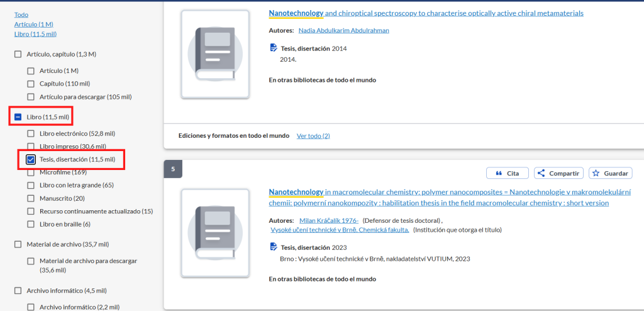This screenshot has width=644, height=311.
Task: Open book cover thumbnail of polymer nanocomposites thesis
Action: click(215, 232)
